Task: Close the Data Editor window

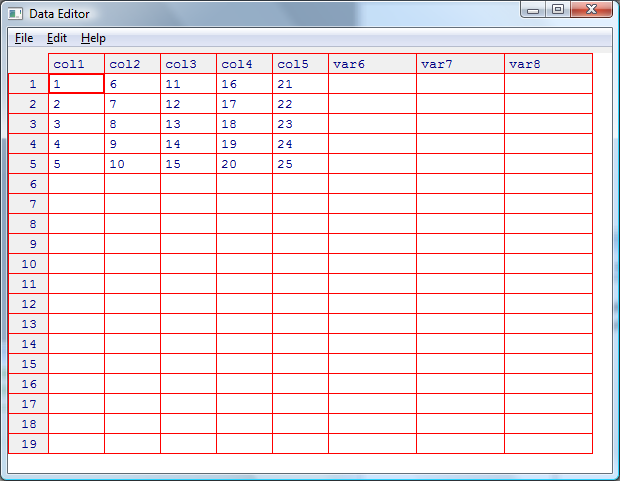Action: tap(592, 10)
